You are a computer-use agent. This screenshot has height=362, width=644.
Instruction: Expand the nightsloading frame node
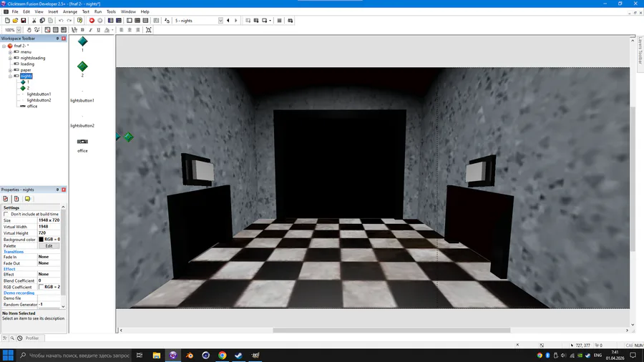point(10,58)
